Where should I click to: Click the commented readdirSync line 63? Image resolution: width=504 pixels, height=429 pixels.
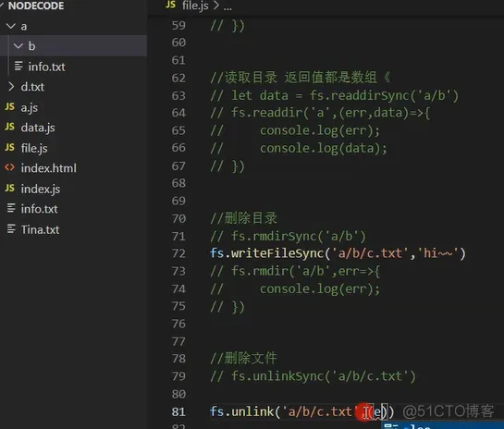point(335,96)
